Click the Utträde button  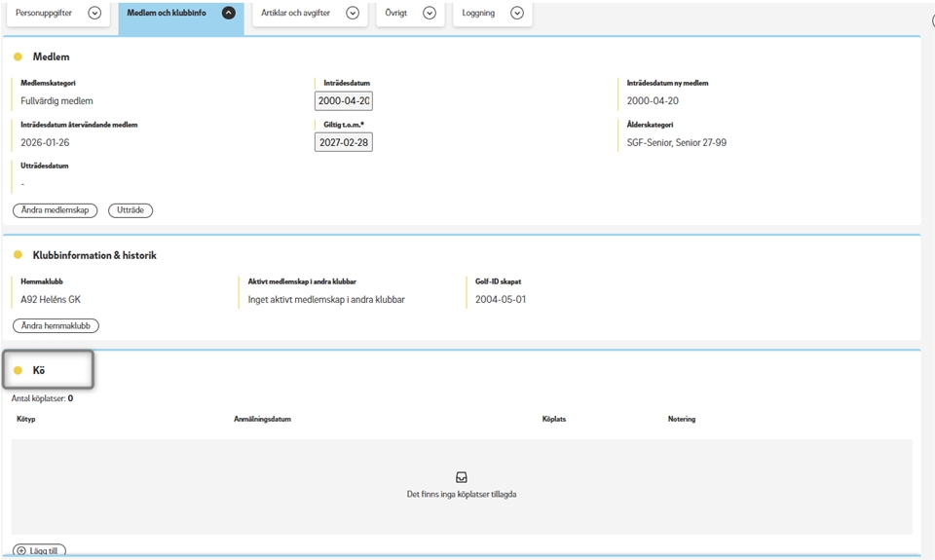(130, 210)
